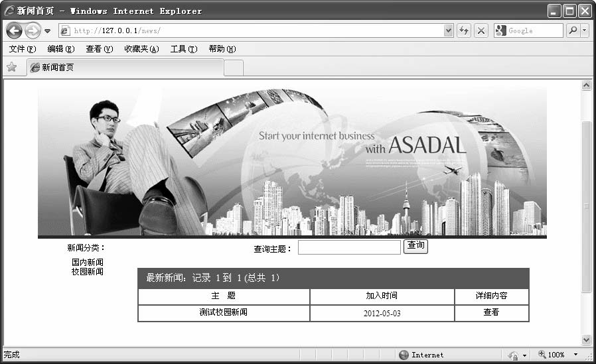The image size is (596, 364).
Task: Expand the address bar history dropdown
Action: pyautogui.click(x=449, y=30)
